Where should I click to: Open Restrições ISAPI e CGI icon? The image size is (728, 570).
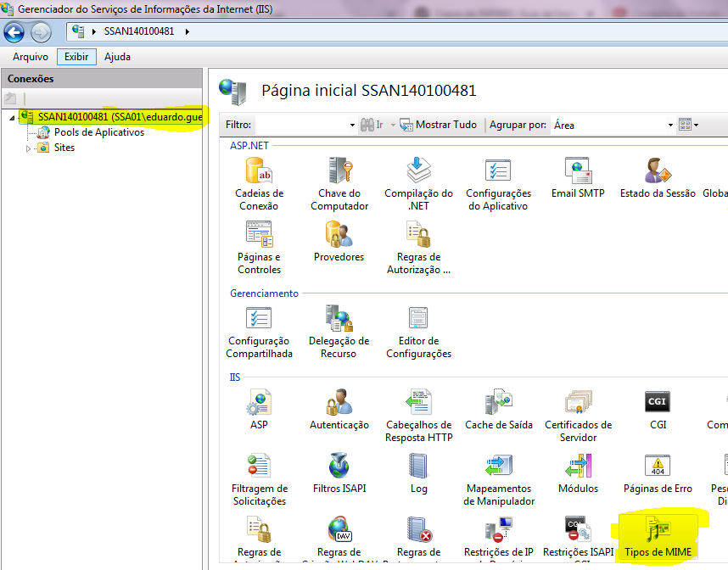pyautogui.click(x=578, y=529)
